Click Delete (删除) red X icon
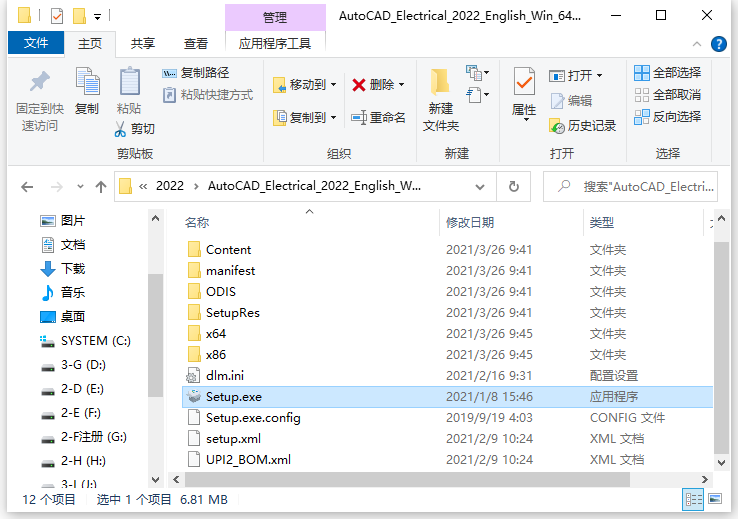738x519 pixels. [359, 85]
